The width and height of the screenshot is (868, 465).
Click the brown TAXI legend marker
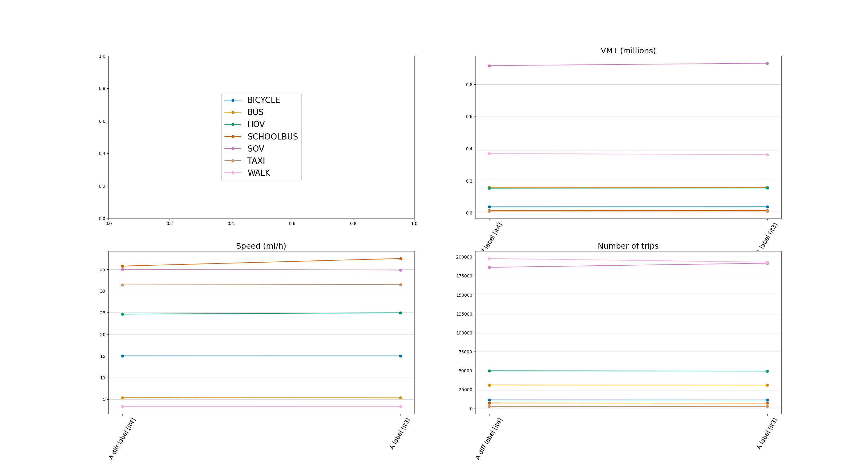pyautogui.click(x=233, y=161)
